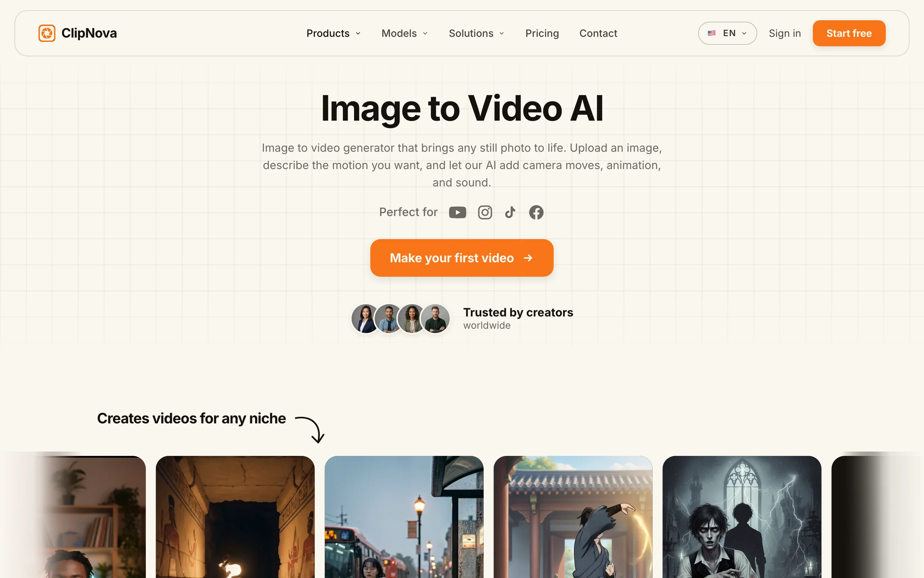Open the EN language selector
Viewport: 924px width, 578px height.
tap(727, 33)
